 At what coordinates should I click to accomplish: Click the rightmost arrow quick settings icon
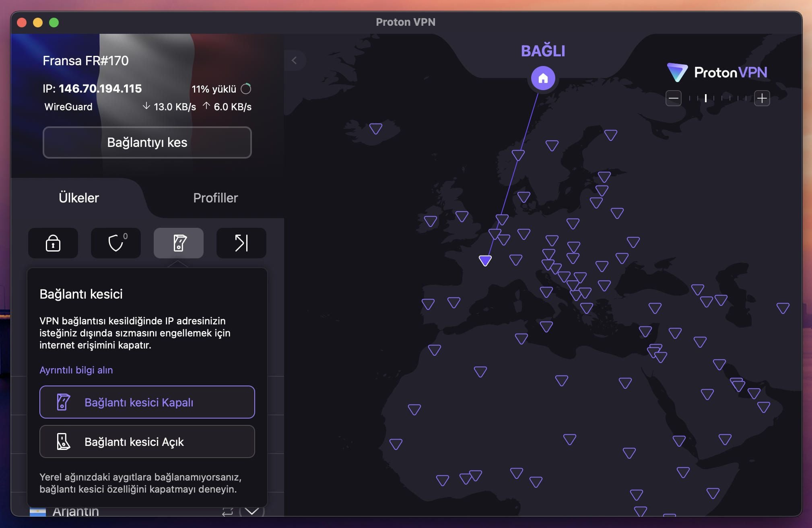click(x=241, y=243)
